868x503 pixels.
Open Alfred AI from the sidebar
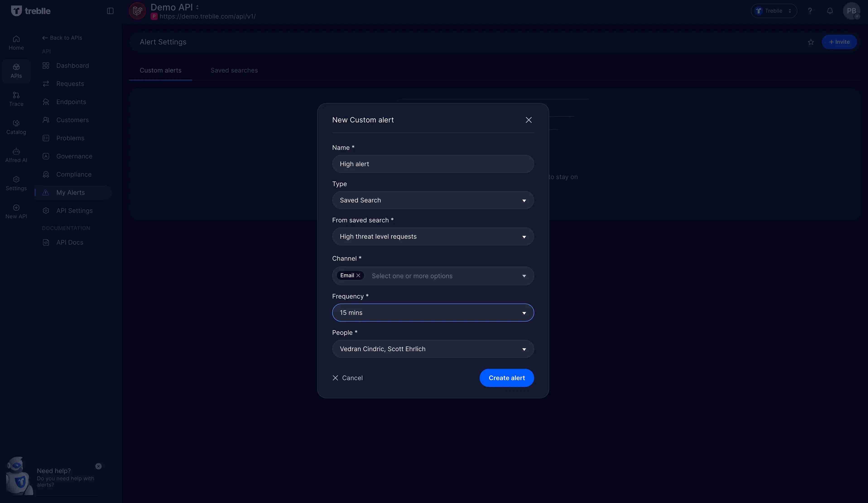(x=16, y=155)
